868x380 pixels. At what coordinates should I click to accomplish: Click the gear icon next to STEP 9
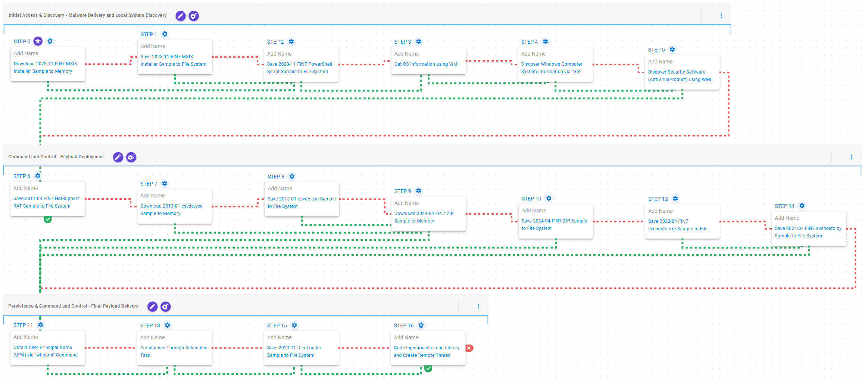(419, 191)
